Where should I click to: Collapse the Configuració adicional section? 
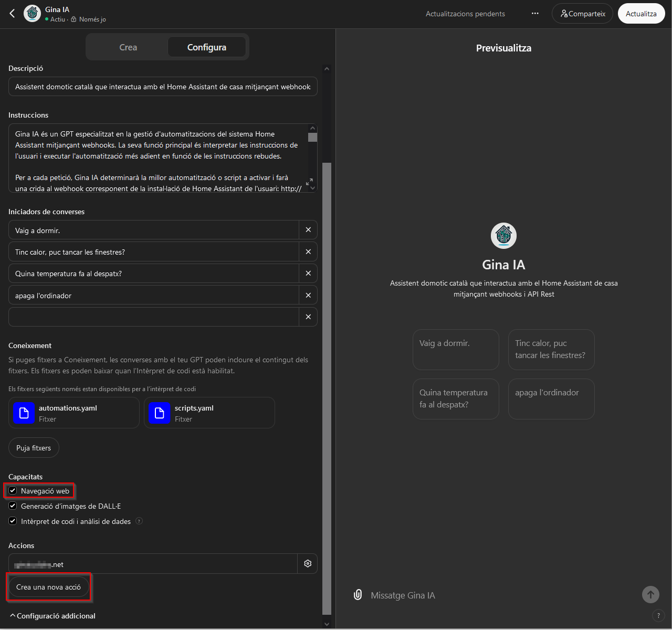click(x=52, y=615)
